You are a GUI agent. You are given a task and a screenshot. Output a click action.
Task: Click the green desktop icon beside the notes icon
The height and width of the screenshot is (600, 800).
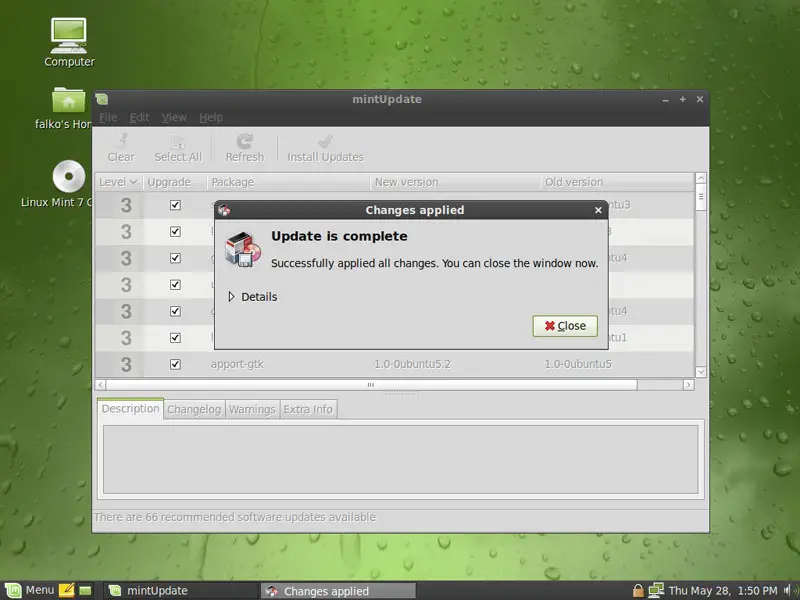click(x=85, y=591)
